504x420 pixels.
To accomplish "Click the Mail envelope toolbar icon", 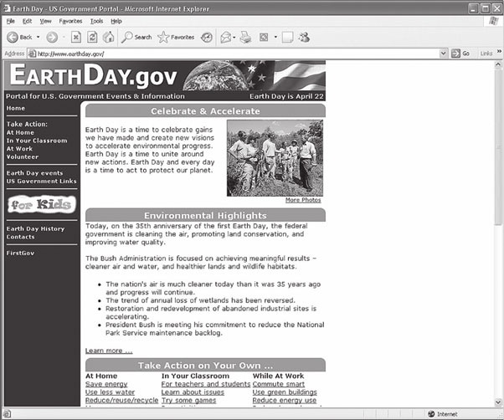I will point(225,37).
